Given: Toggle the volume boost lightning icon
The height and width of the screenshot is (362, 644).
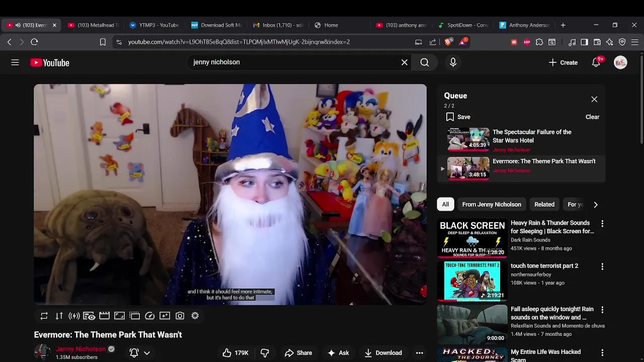Looking at the screenshot, I should click(x=74, y=316).
